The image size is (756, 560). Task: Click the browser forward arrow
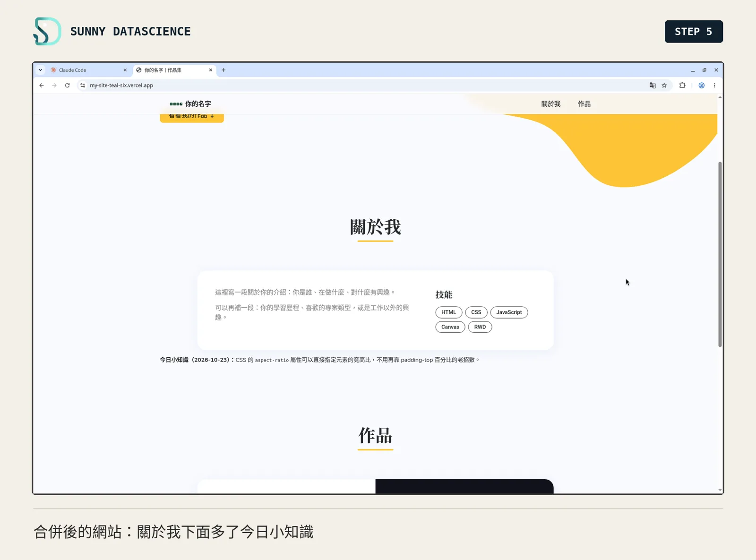point(54,86)
